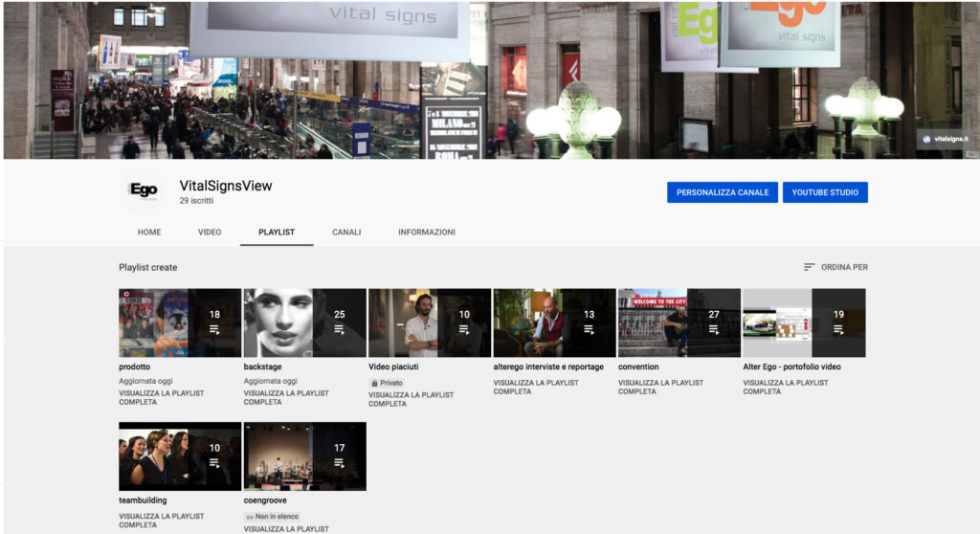The image size is (980, 534).
Task: Open alterego interviste e reportage thumbnail
Action: (554, 323)
